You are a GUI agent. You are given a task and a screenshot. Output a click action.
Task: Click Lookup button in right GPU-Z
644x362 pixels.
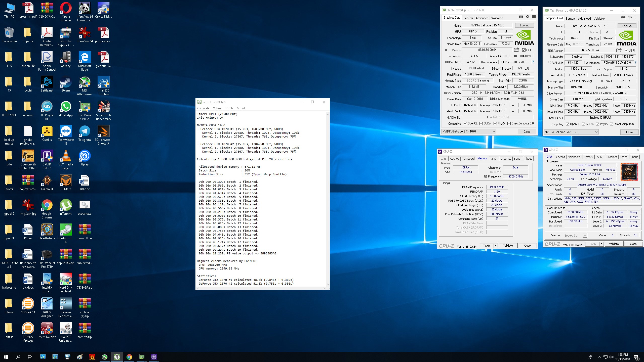pyautogui.click(x=627, y=26)
